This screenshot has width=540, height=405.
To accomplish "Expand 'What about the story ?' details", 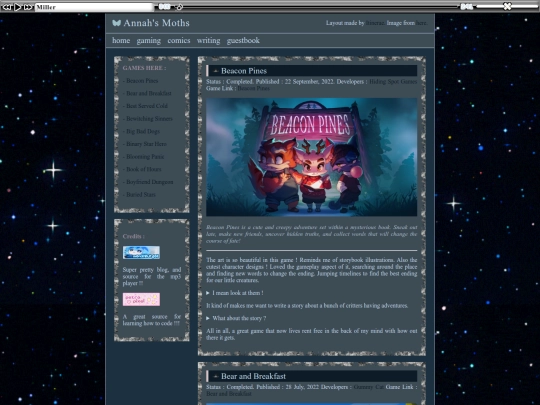I will click(236, 318).
